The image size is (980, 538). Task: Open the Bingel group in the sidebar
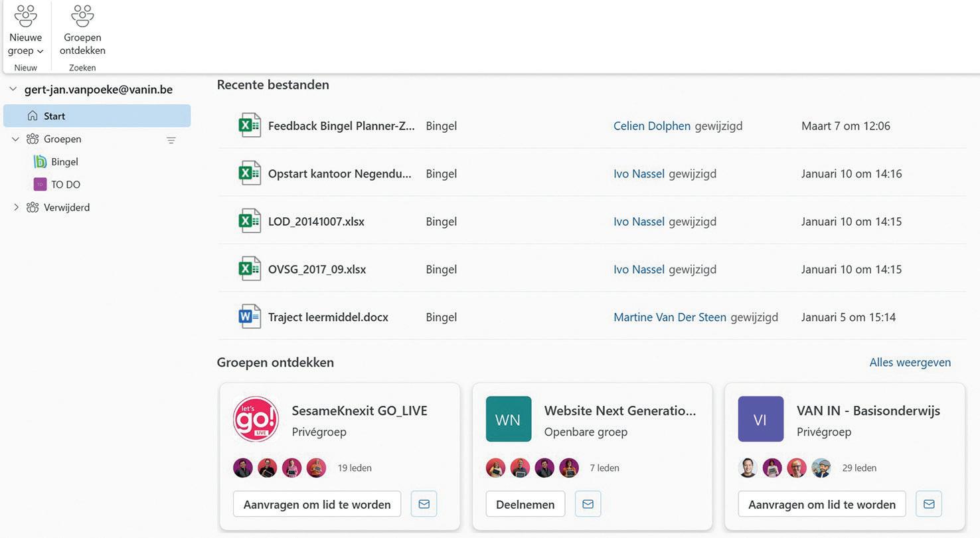point(64,162)
